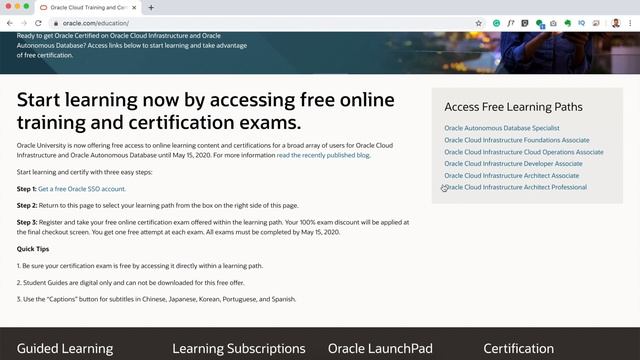Click the 'Access Free Learning Paths' heading
640x360 pixels.
(x=513, y=107)
